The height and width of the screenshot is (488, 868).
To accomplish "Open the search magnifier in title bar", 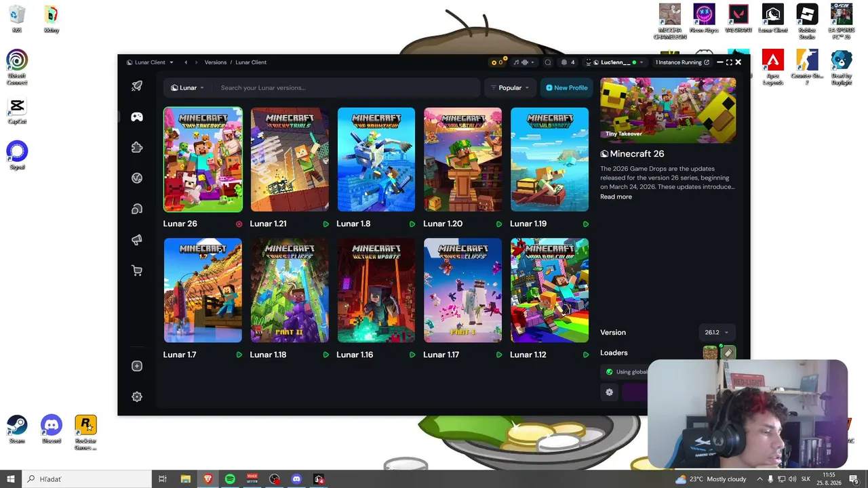I will [548, 62].
